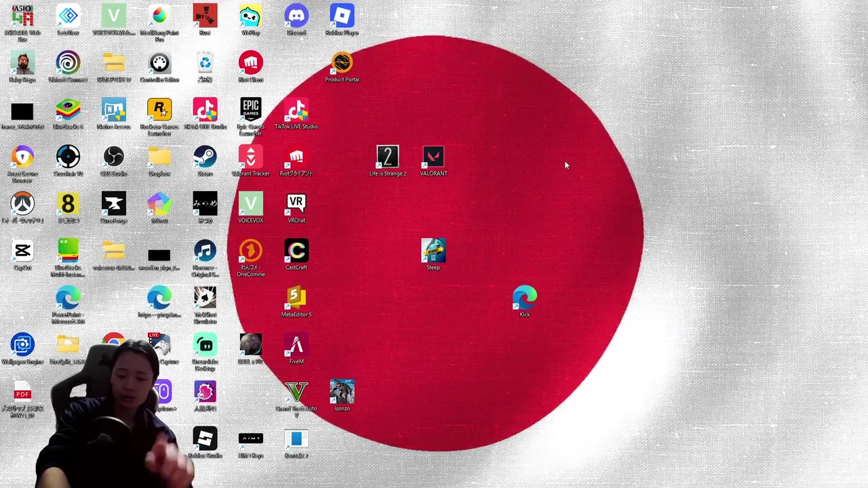Launch Roblox Studio

coord(205,439)
